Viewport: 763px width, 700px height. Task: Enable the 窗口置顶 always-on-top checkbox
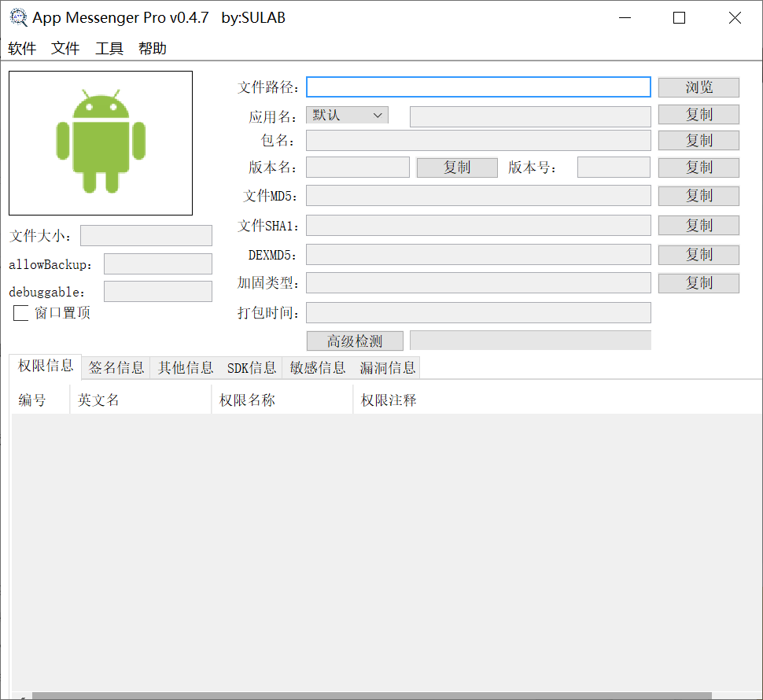(x=20, y=312)
